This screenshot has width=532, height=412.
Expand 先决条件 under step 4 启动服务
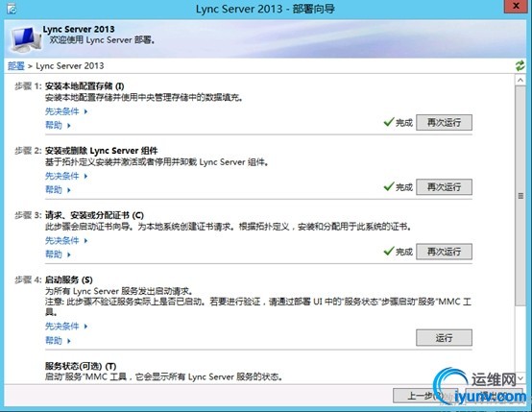66,327
